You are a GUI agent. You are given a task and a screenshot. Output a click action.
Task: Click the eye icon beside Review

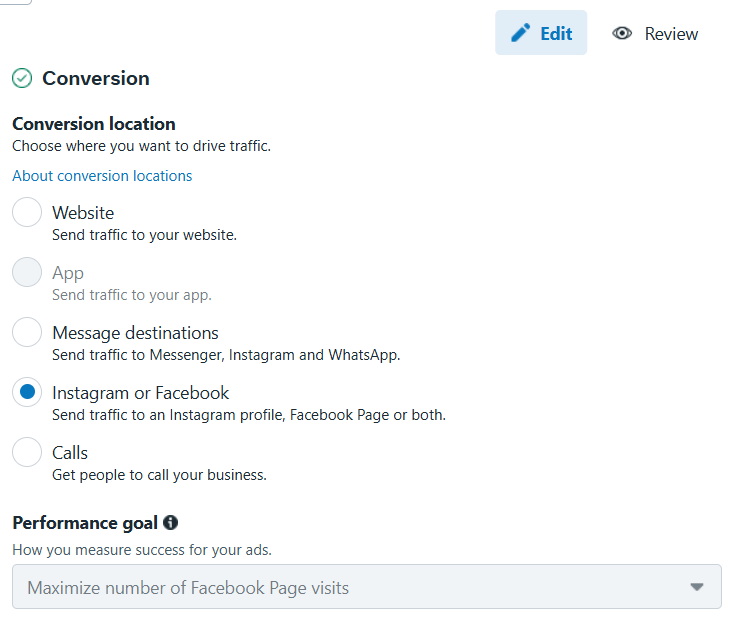pos(622,33)
